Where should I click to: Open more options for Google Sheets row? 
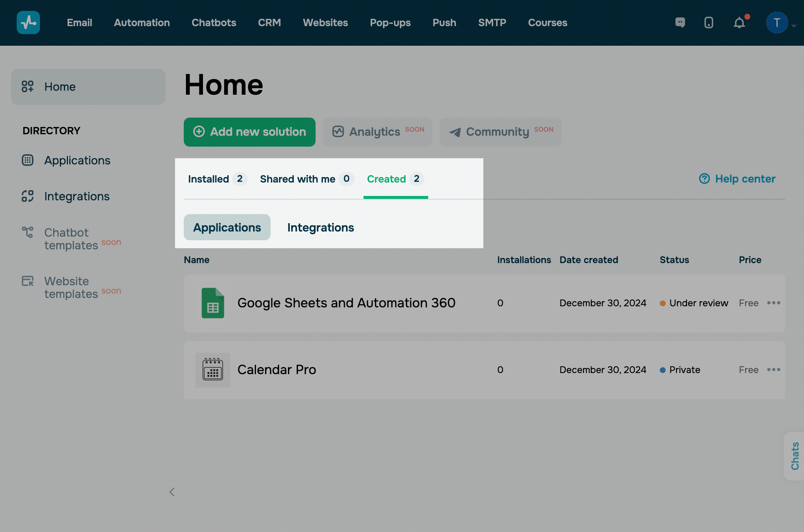click(773, 303)
